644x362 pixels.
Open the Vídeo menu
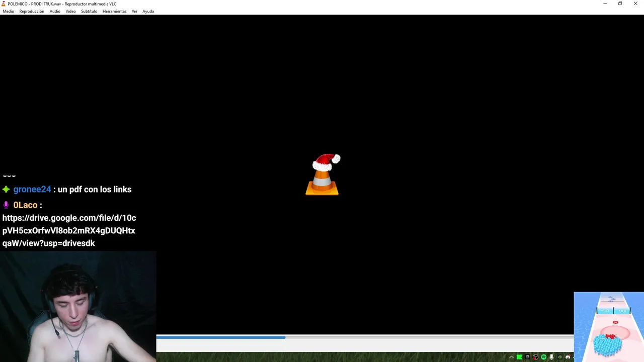[70, 11]
